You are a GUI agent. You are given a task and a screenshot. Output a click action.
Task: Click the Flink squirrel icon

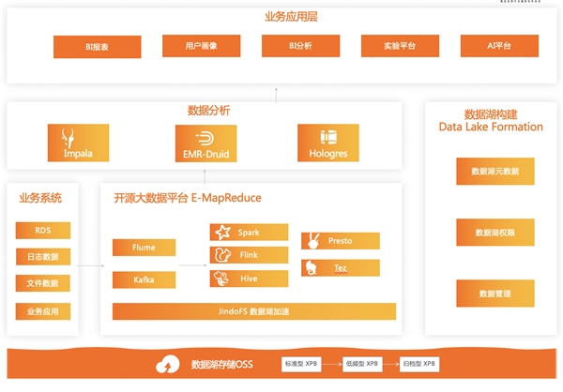pos(222,255)
